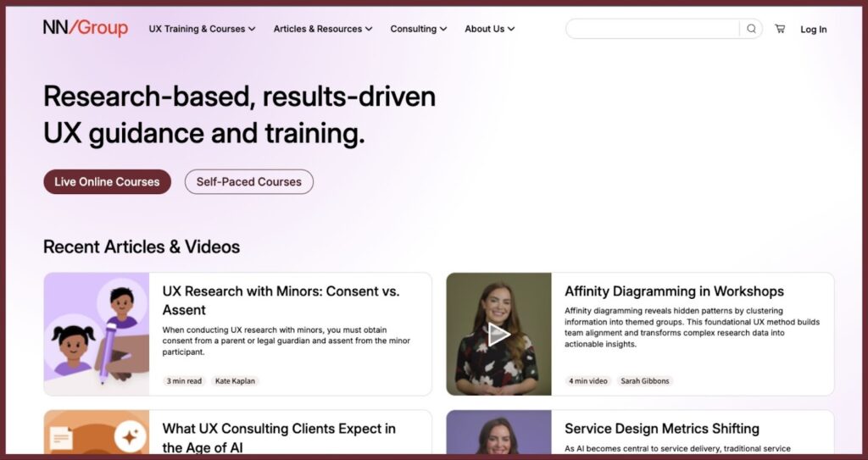Click the search magnifier icon
868x460 pixels.
751,29
